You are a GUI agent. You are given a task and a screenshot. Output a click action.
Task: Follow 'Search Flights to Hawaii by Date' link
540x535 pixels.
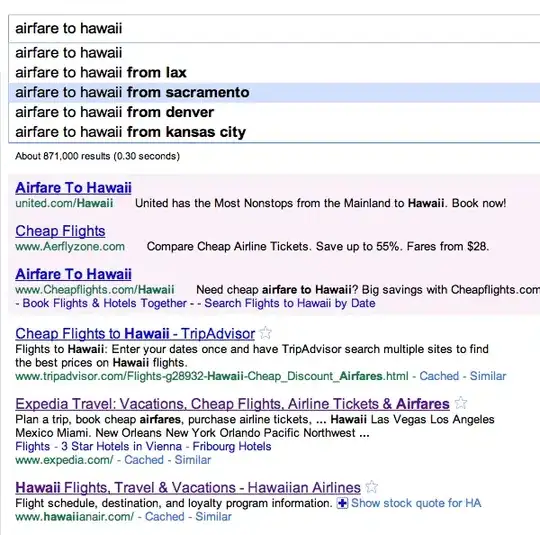tap(290, 303)
